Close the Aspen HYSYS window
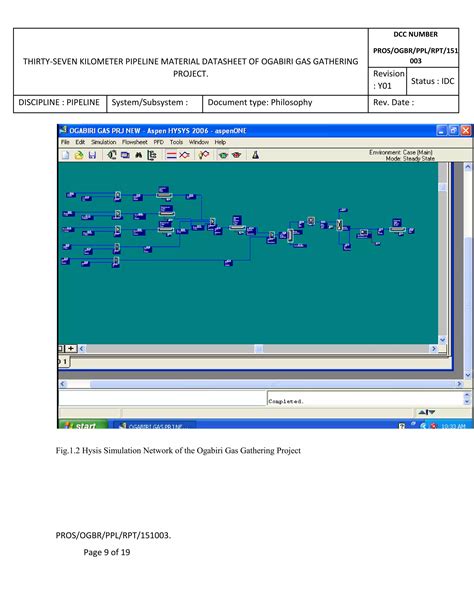This screenshot has height=613, width=474. pos(465,130)
